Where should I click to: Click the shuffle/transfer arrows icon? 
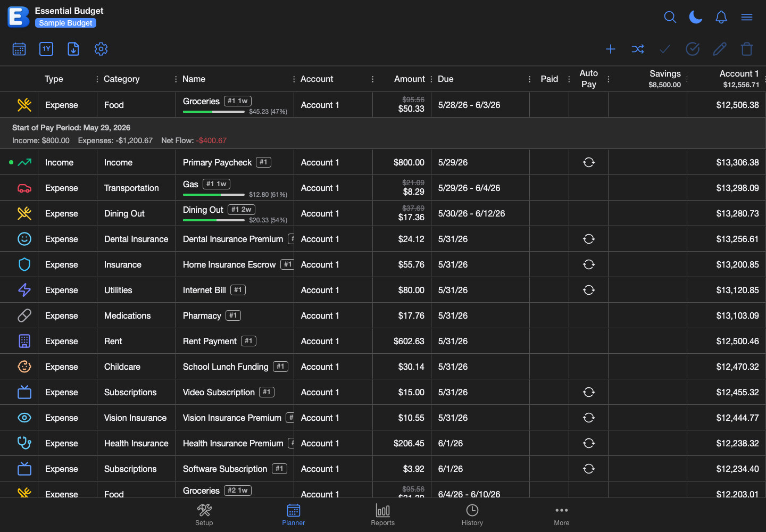point(638,49)
